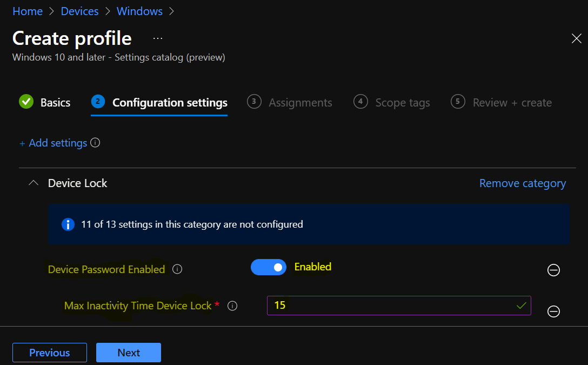Click the step 3 circle icon

click(x=254, y=101)
